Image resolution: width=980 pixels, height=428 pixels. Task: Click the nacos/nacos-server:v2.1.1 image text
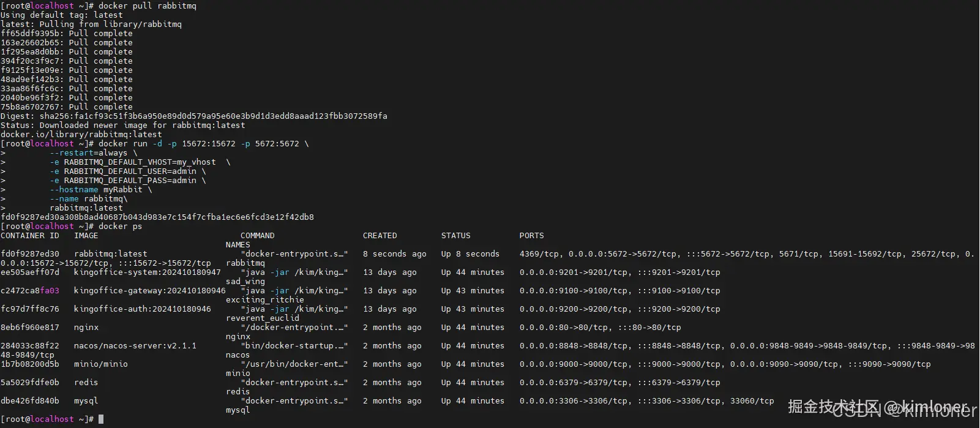pyautogui.click(x=135, y=346)
